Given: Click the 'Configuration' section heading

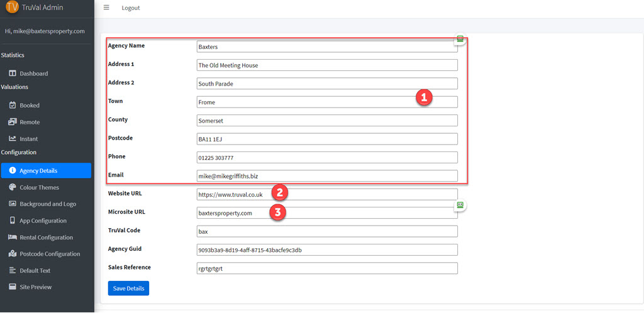Looking at the screenshot, I should (x=18, y=152).
